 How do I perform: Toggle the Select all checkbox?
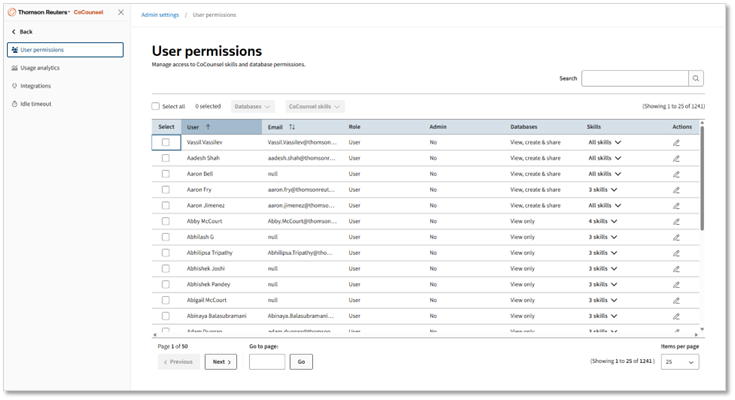[156, 106]
